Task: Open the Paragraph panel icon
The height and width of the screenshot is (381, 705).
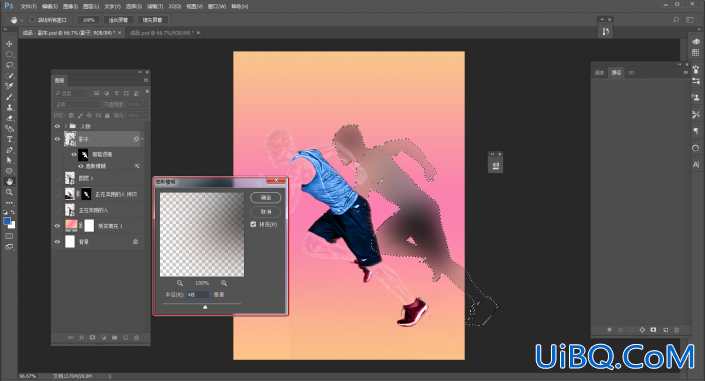Action: coord(696,131)
